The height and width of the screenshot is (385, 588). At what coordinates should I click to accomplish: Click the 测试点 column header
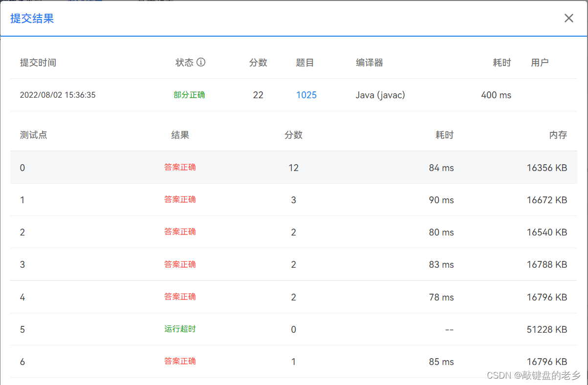[33, 135]
